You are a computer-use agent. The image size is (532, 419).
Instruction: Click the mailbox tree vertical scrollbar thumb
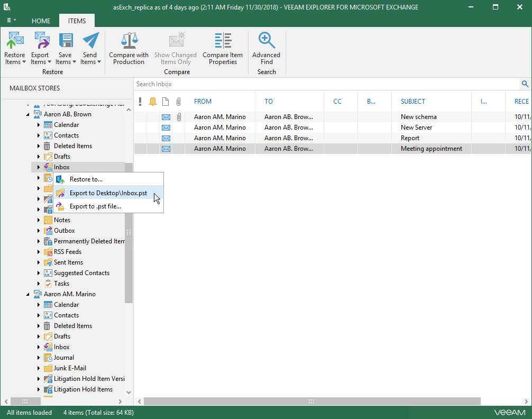click(x=129, y=233)
